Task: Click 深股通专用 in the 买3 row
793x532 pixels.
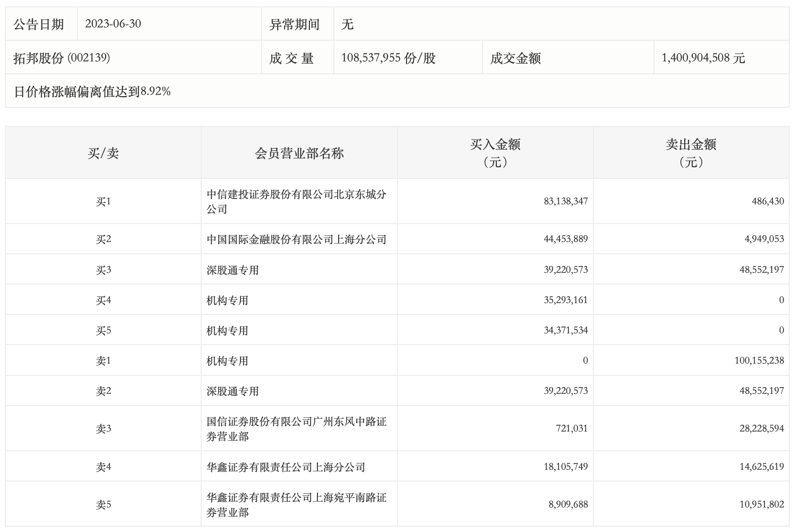Action: 232,270
